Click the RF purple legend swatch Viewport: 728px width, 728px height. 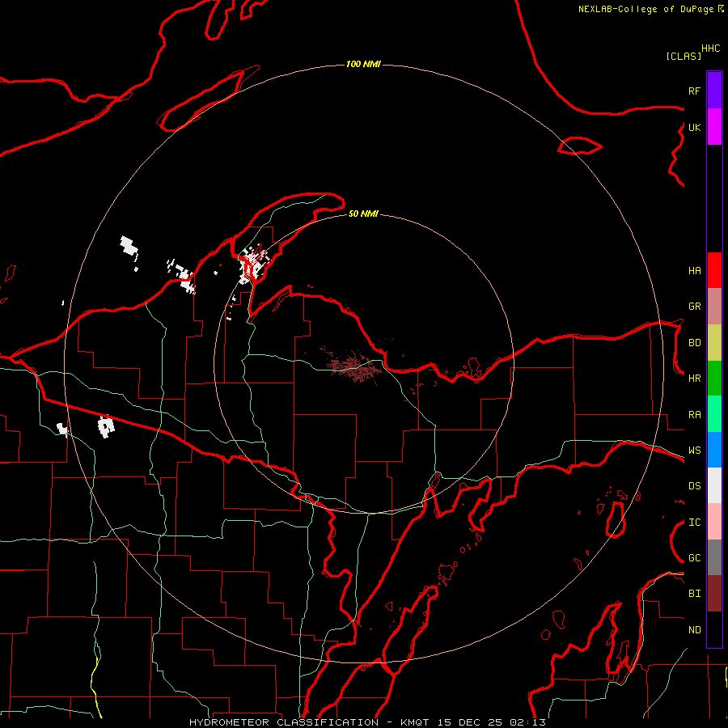tap(714, 91)
